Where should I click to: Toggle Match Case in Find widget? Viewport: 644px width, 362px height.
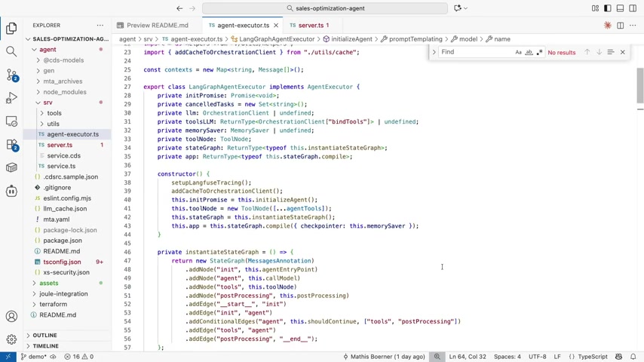(x=518, y=52)
